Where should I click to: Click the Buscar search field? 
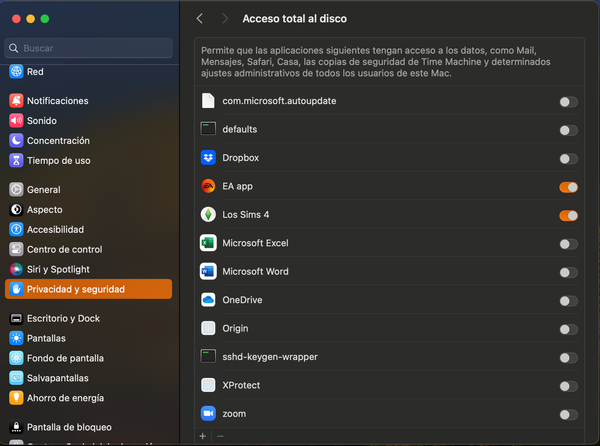pyautogui.click(x=88, y=48)
